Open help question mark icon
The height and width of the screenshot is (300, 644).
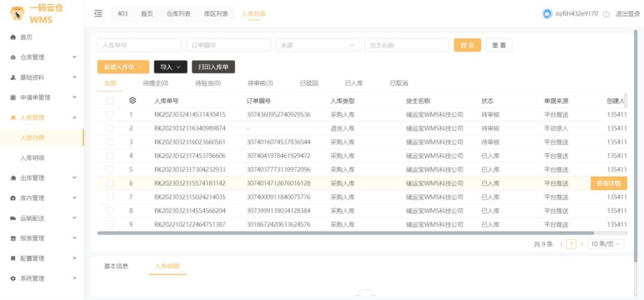coord(606,14)
